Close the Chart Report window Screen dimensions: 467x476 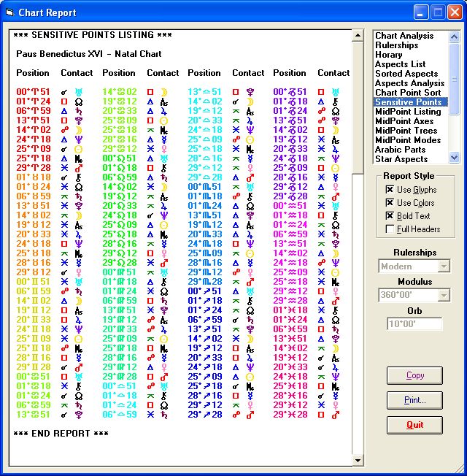point(454,12)
